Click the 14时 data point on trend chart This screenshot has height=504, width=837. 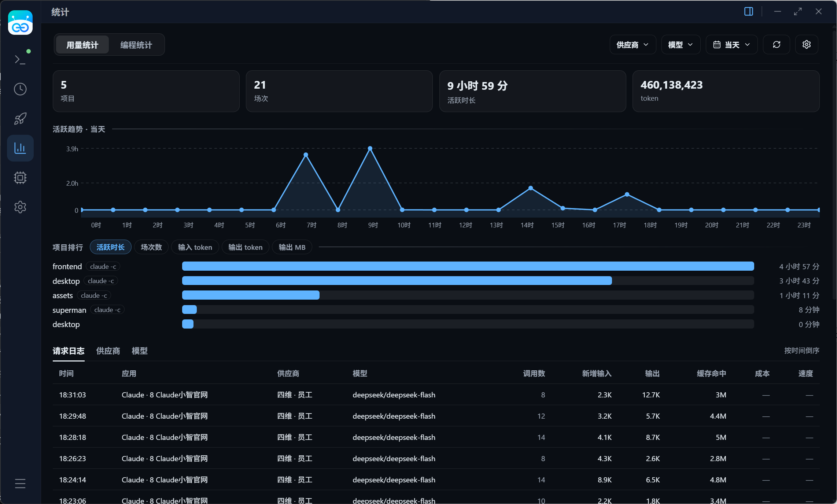point(531,188)
